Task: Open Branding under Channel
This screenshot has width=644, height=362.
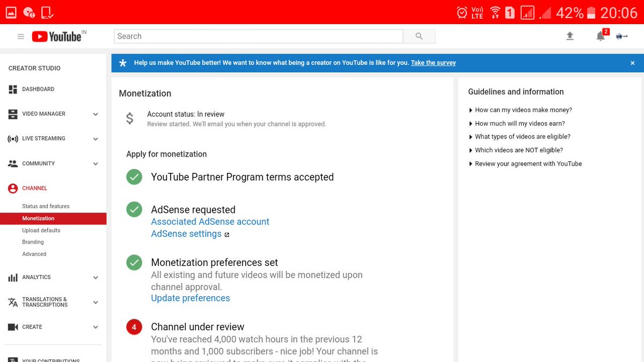Action: [x=33, y=242]
